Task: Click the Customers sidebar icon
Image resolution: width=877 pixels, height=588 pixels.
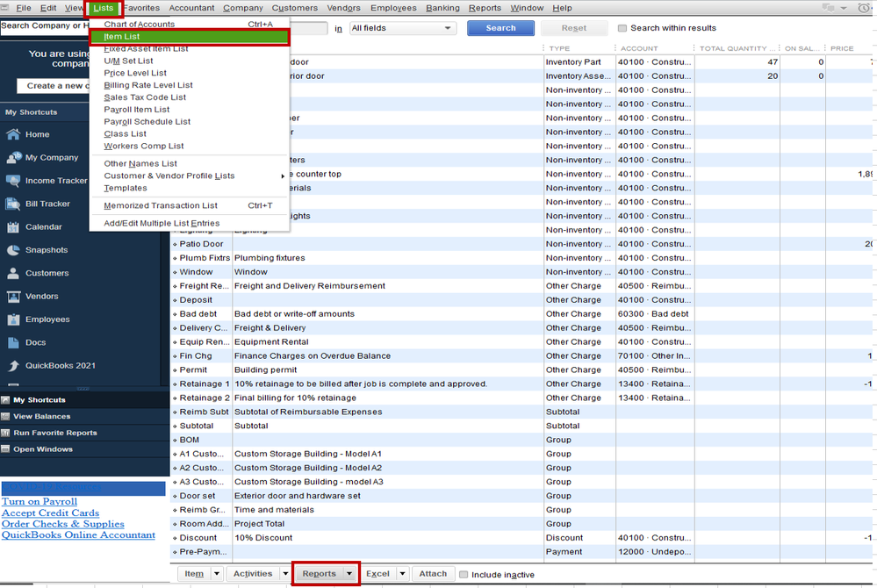Action: (13, 273)
